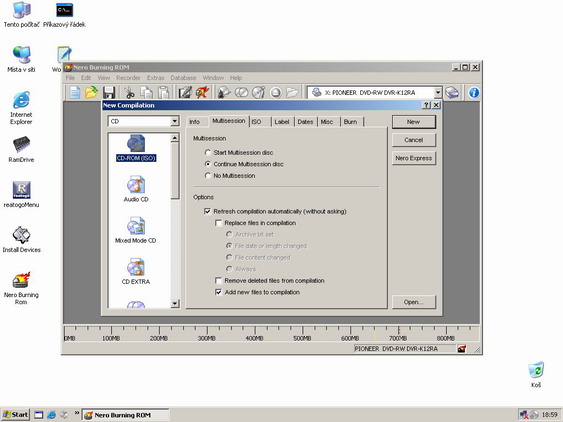The height and width of the screenshot is (422, 563).
Task: Select the CD EXTRA compilation icon
Action: [x=136, y=268]
